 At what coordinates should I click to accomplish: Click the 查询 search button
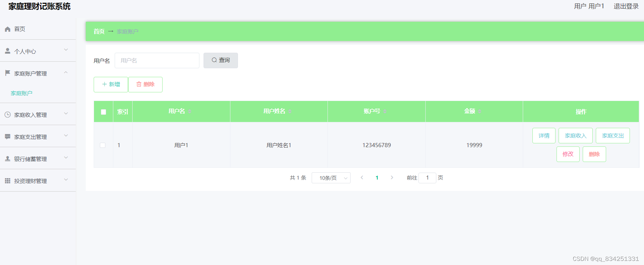tap(221, 60)
